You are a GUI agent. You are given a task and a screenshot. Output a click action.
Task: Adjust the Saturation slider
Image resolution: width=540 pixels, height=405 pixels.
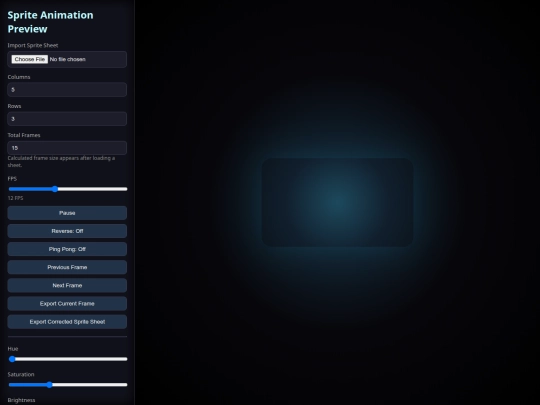point(68,385)
